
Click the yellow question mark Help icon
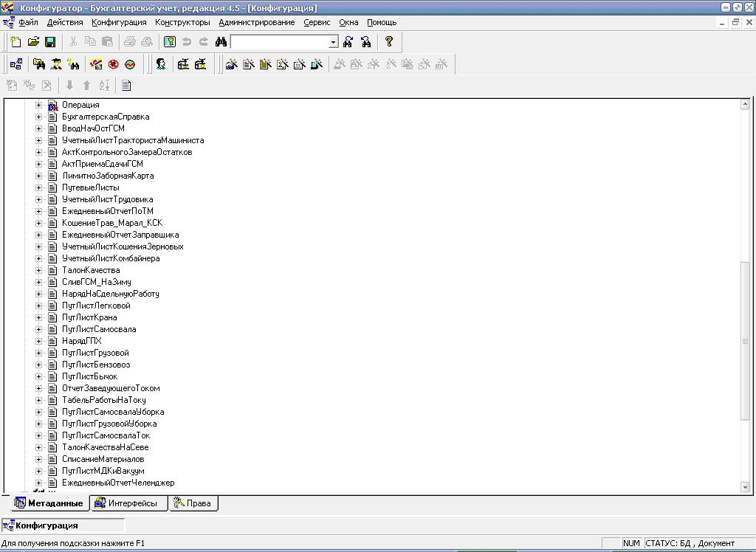(x=388, y=42)
